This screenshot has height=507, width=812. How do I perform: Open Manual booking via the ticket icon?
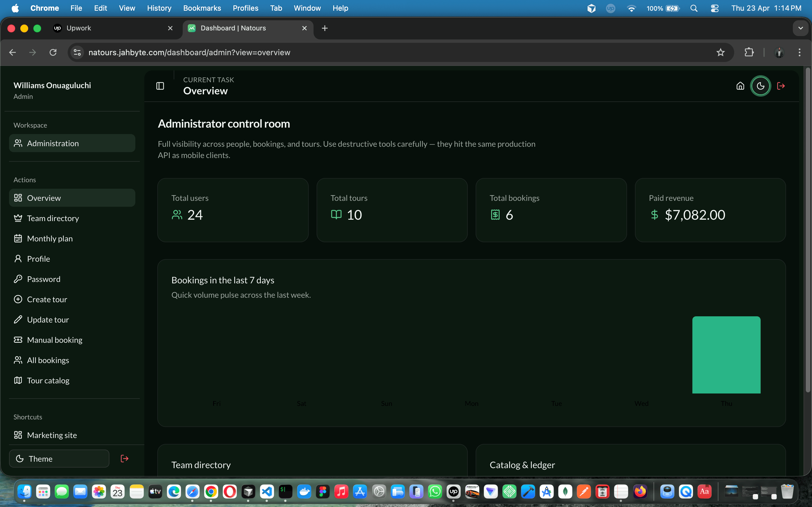coord(18,340)
